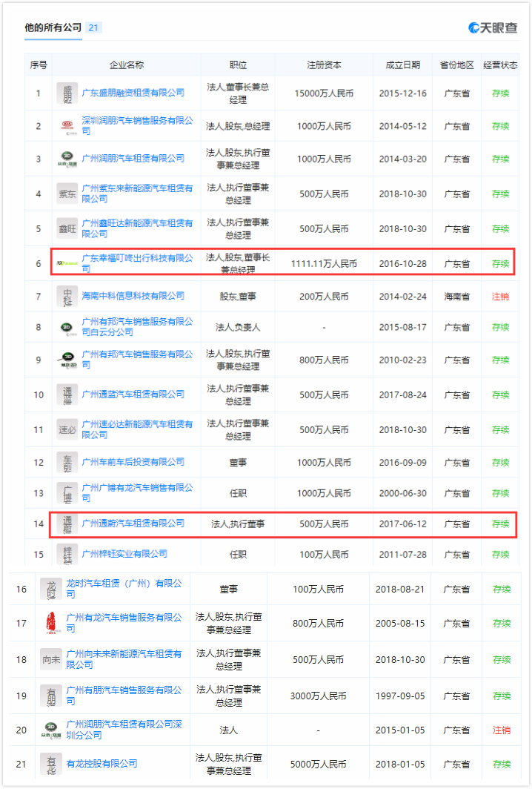The height and width of the screenshot is (789, 532).
Task: Click 1111.11万人民币 registered capital cell
Action: (x=324, y=264)
